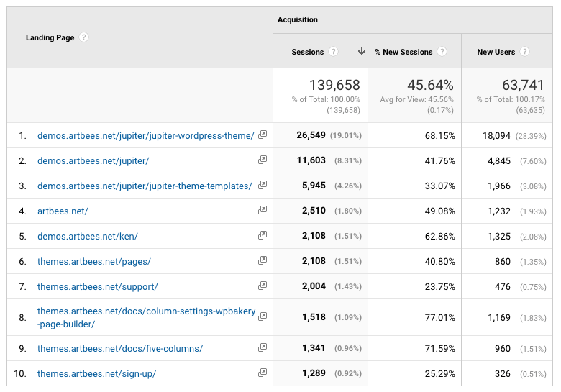Screen dimensions: 561x392
Task: Select new users value 860
Action: (503, 261)
